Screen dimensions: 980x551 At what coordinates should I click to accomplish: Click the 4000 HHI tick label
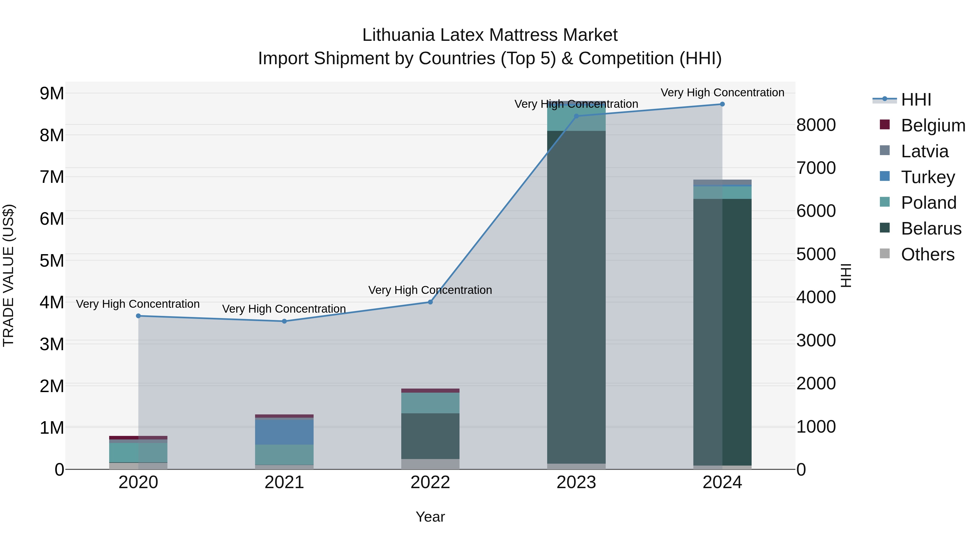tap(816, 297)
